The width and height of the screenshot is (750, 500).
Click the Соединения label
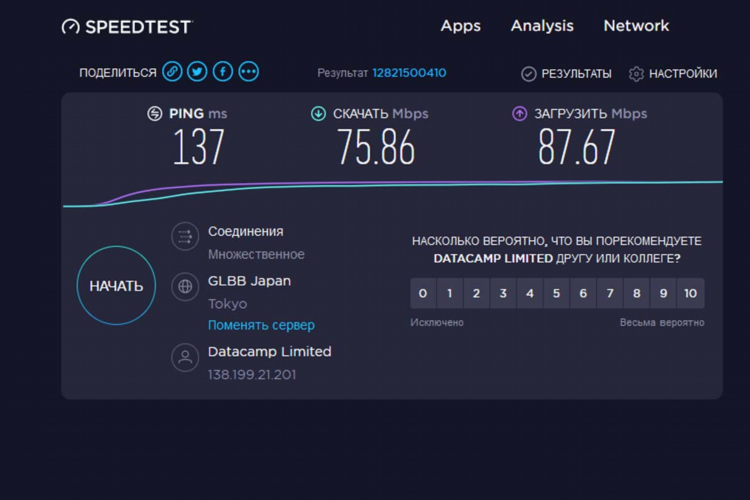coord(245,232)
